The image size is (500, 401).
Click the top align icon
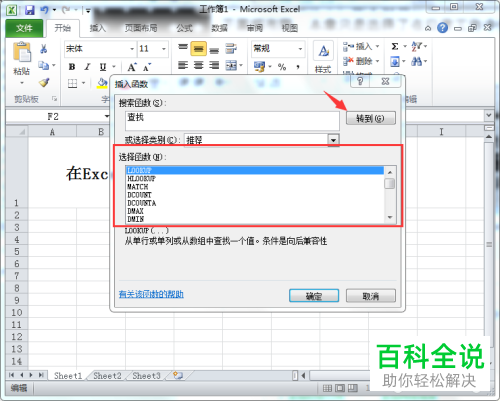click(x=183, y=48)
